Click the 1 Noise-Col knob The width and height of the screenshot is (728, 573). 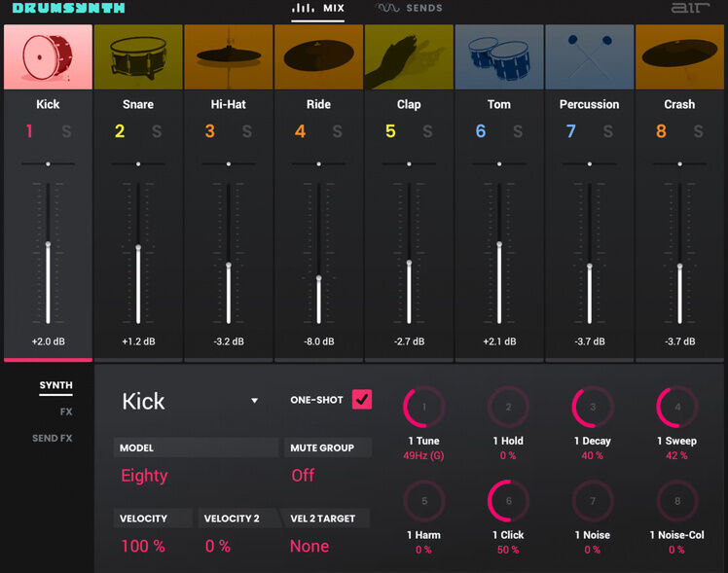click(677, 501)
